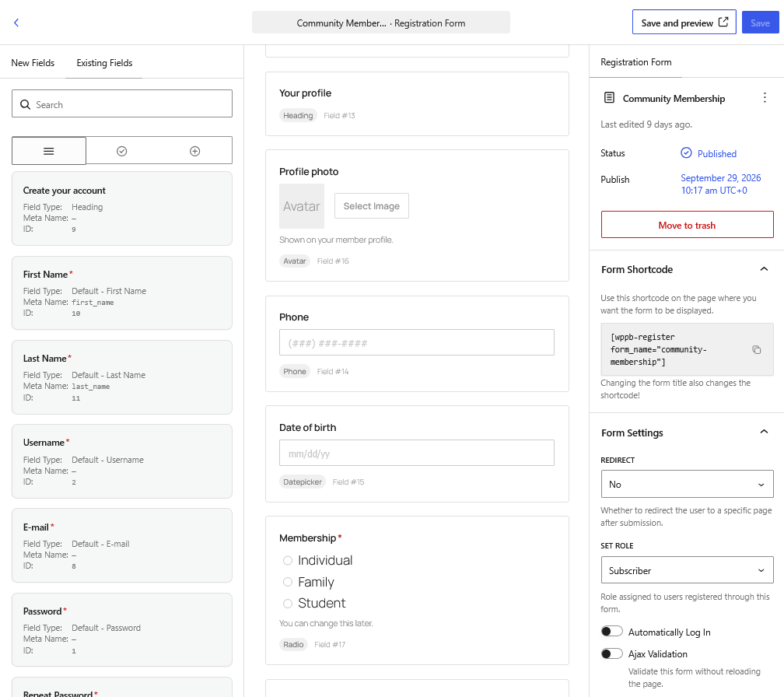
Task: Select the Registration Form sidebar tab
Action: click(635, 62)
